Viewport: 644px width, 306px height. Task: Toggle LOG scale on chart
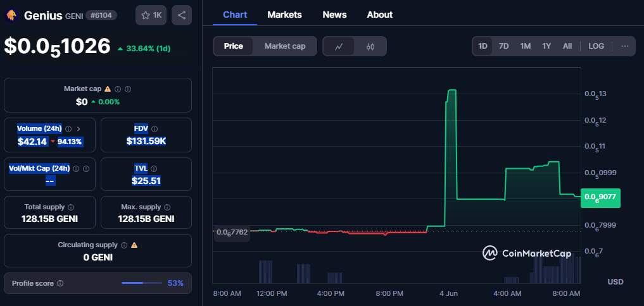[x=596, y=46]
